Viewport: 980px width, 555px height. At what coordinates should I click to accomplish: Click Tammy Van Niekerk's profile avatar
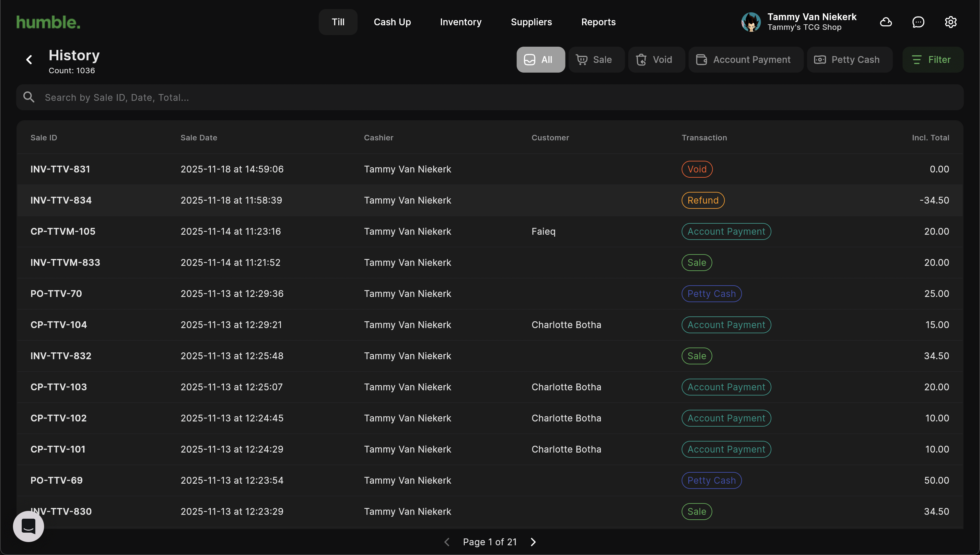751,22
